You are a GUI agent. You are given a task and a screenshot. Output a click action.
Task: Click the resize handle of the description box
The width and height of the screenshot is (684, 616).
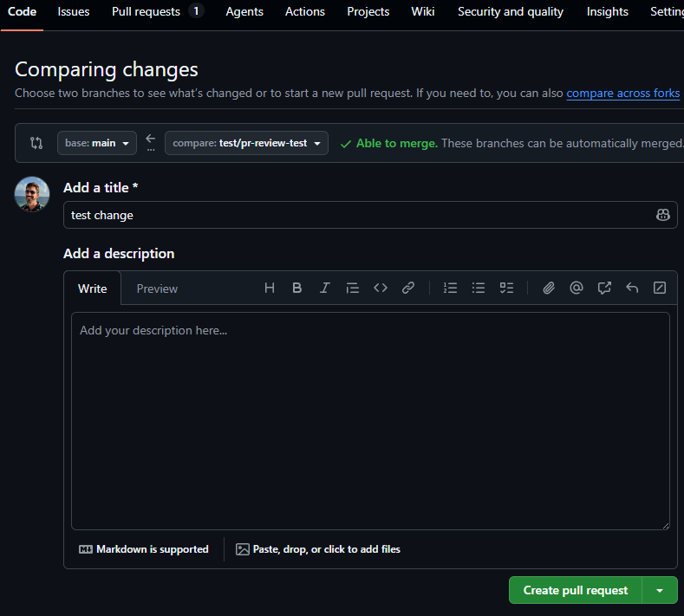coord(665,526)
